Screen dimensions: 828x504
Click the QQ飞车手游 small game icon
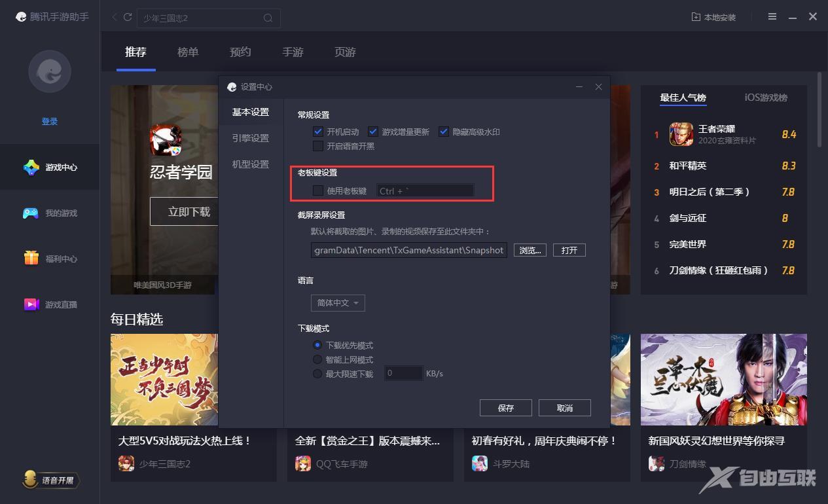tap(303, 464)
